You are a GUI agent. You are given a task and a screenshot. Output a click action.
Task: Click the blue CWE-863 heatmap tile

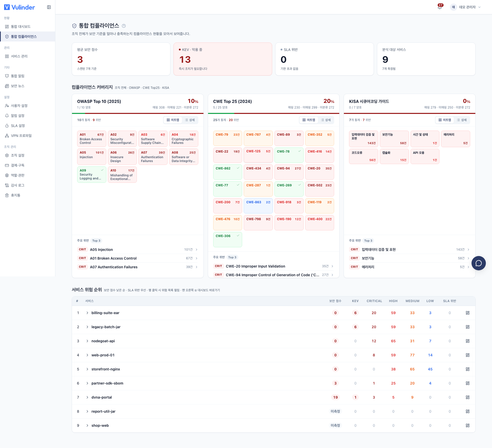click(x=258, y=206)
